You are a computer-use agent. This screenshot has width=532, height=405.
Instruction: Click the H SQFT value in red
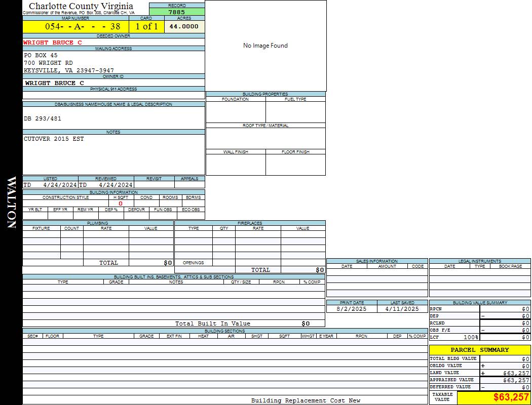[x=121, y=204]
